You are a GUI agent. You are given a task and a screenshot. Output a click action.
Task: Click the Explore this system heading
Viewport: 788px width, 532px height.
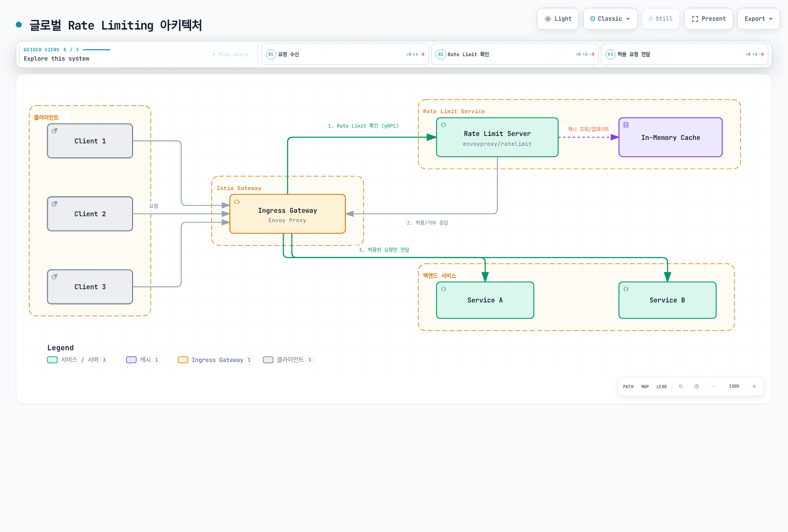pos(57,59)
